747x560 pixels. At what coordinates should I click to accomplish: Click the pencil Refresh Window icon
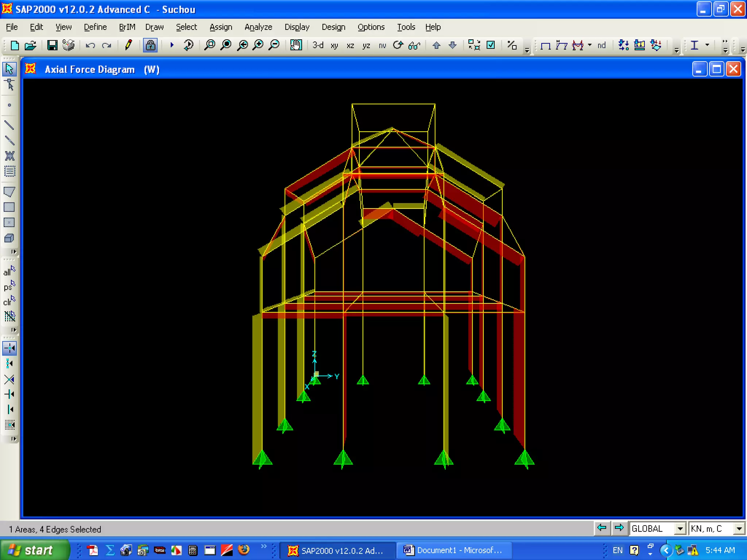pos(128,45)
